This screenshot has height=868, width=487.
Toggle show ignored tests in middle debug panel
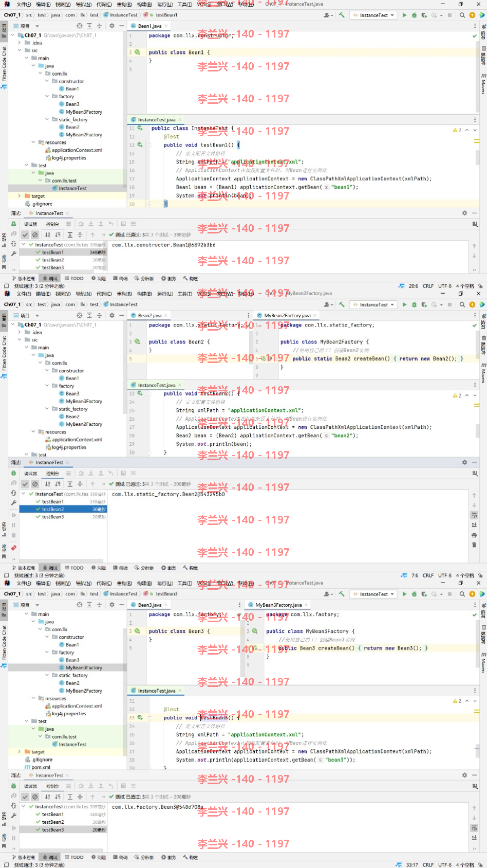pyautogui.click(x=35, y=484)
